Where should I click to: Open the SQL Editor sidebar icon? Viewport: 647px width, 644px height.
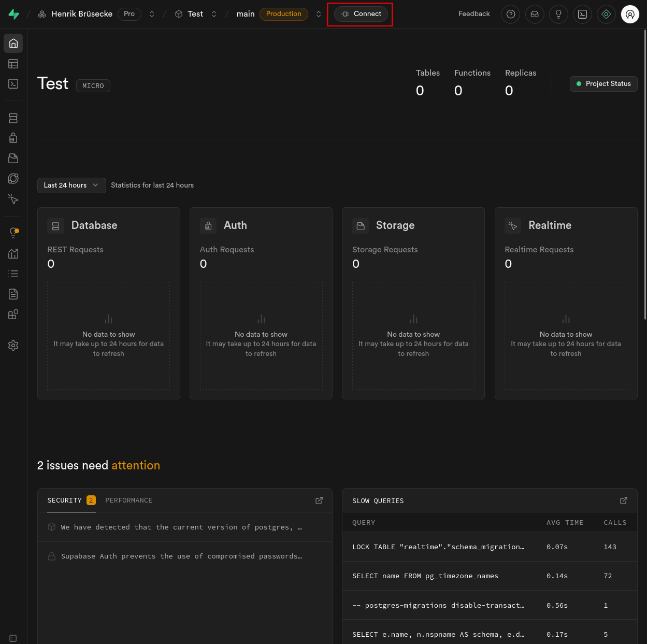tap(13, 84)
